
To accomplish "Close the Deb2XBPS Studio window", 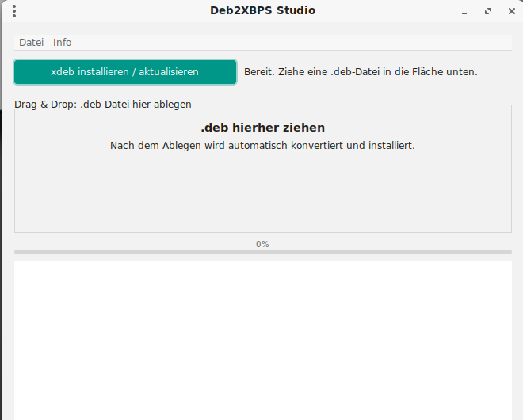I will 510,12.
